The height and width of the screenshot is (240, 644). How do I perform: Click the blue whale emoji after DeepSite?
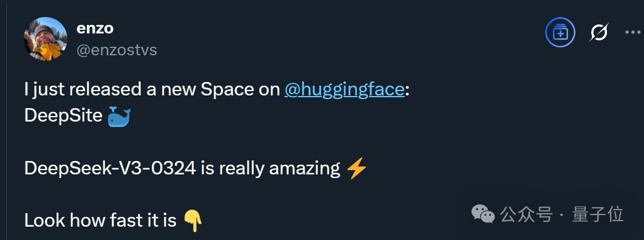pos(119,116)
